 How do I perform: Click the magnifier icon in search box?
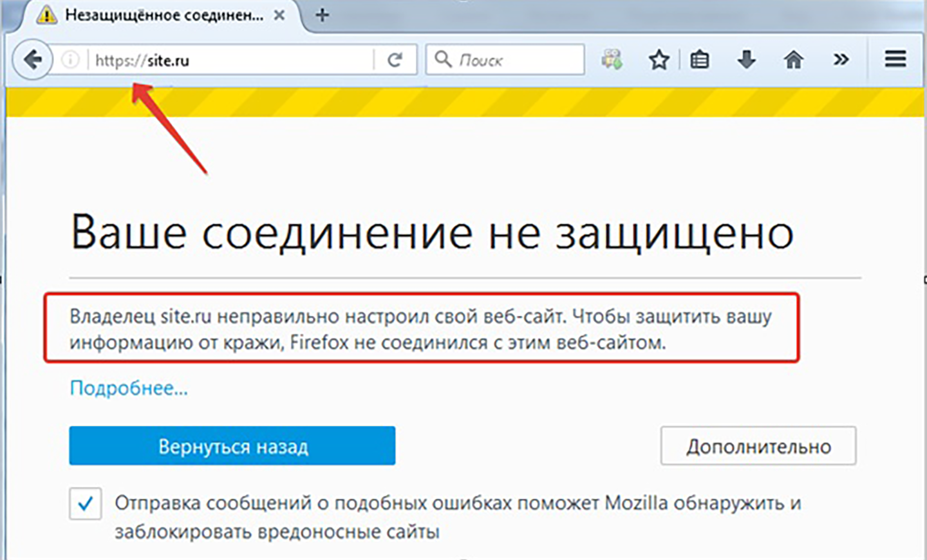pos(443,59)
